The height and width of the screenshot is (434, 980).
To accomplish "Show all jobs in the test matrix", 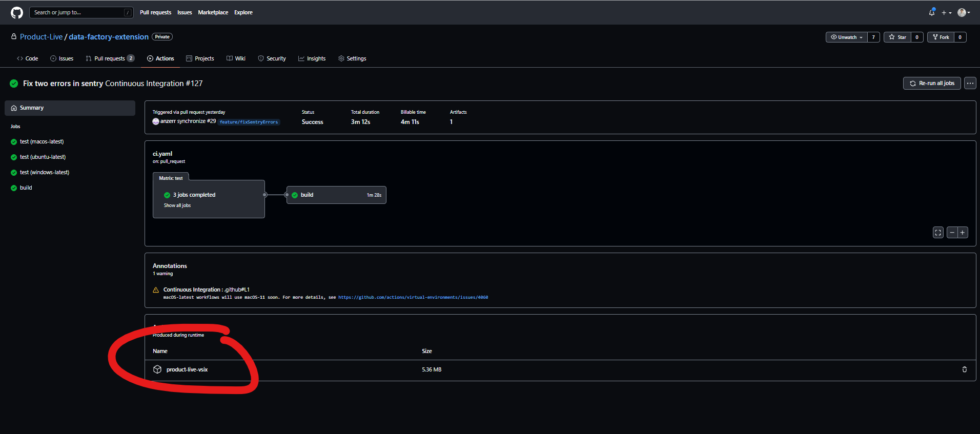I will 177,205.
